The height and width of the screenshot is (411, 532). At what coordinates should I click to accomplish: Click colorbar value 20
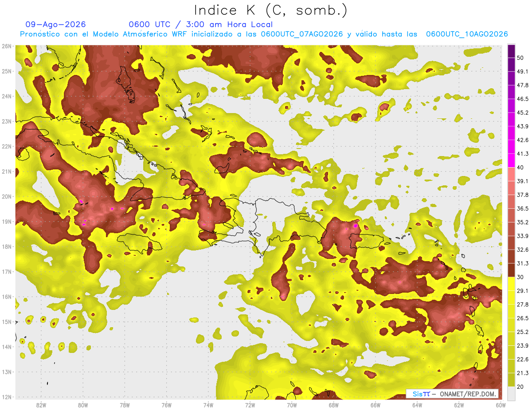[521, 387]
